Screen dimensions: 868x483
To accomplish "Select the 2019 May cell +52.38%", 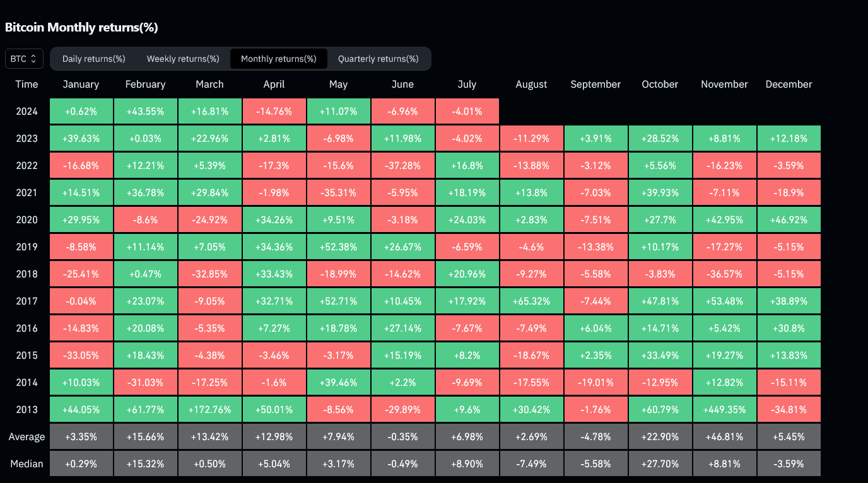I will point(338,247).
